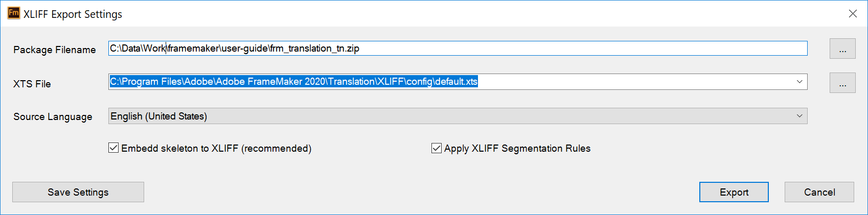Click the Source Language label
This screenshot has height=215, width=868.
click(x=53, y=116)
